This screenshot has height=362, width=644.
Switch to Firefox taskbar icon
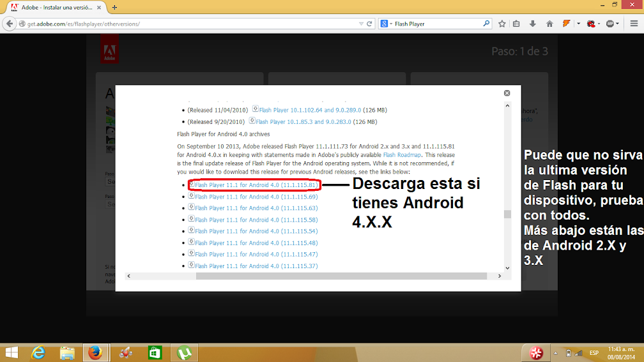click(95, 352)
